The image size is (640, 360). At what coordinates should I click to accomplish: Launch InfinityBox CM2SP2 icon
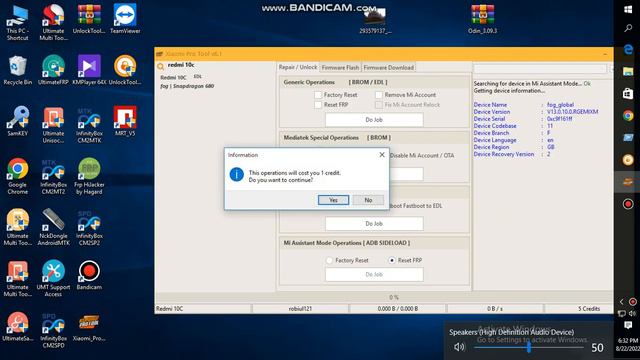89,227
